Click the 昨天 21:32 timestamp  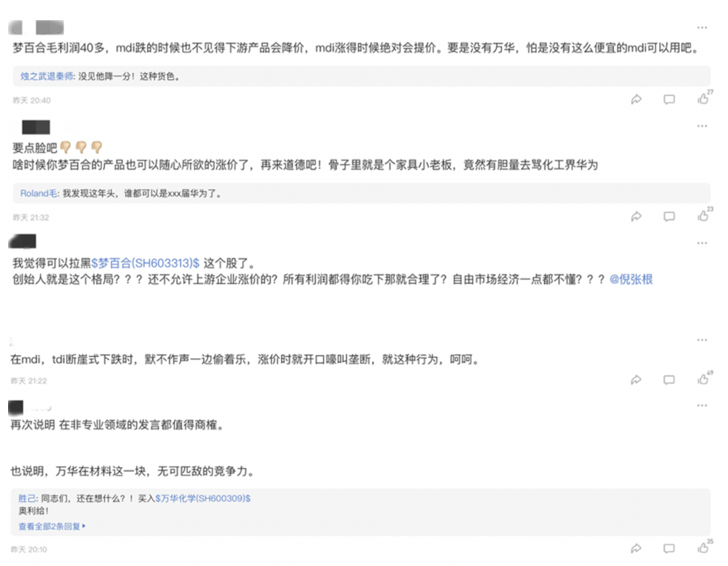click(x=30, y=217)
